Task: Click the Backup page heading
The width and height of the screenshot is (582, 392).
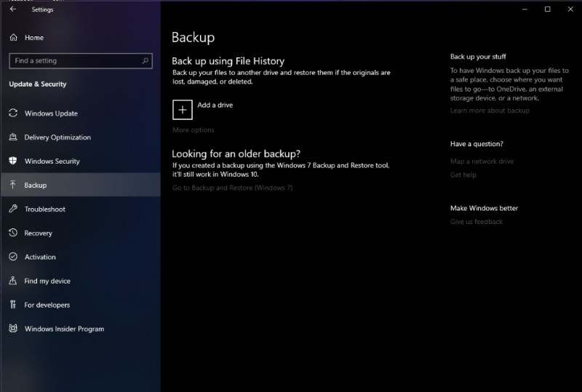Action: (x=193, y=38)
